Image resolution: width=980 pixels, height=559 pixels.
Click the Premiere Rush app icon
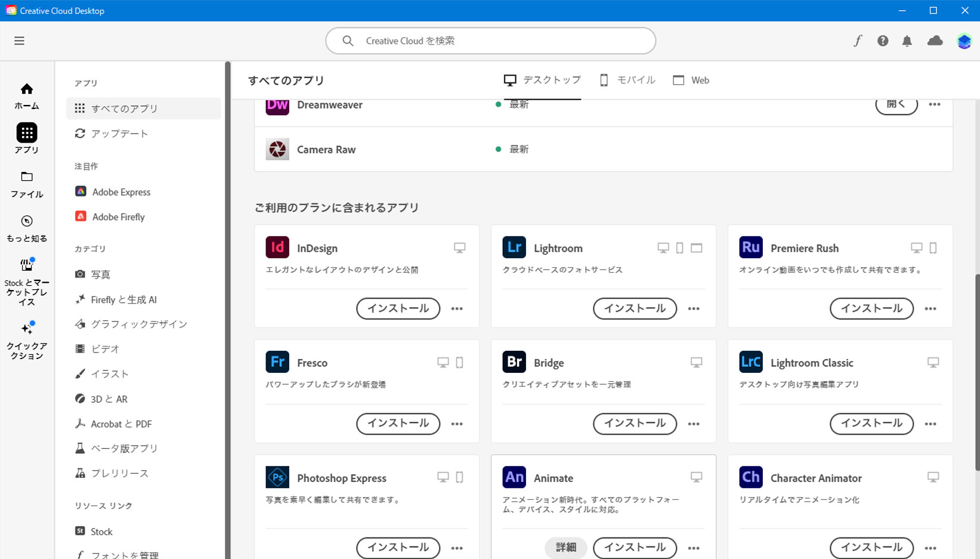[x=751, y=247]
